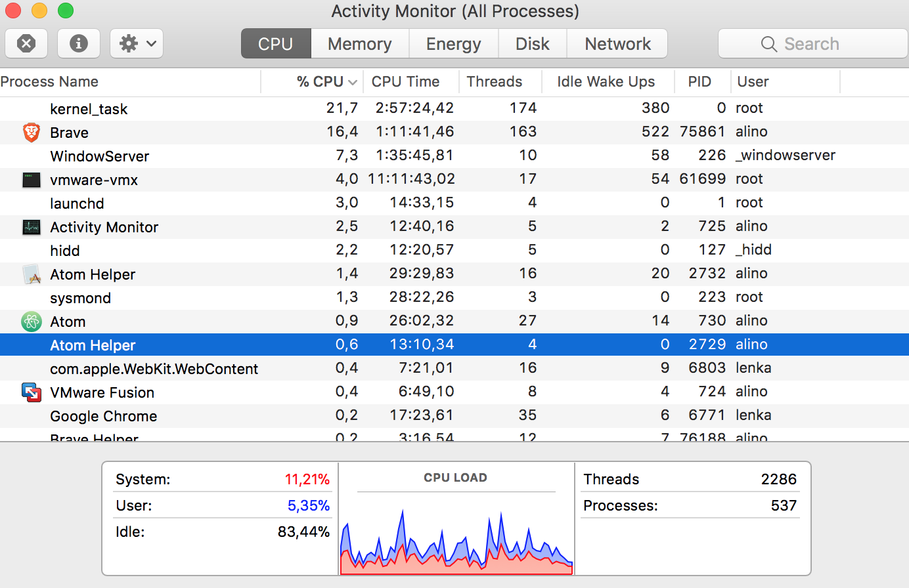
Task: Select the highlighted Atom Helper row
Action: [x=454, y=345]
